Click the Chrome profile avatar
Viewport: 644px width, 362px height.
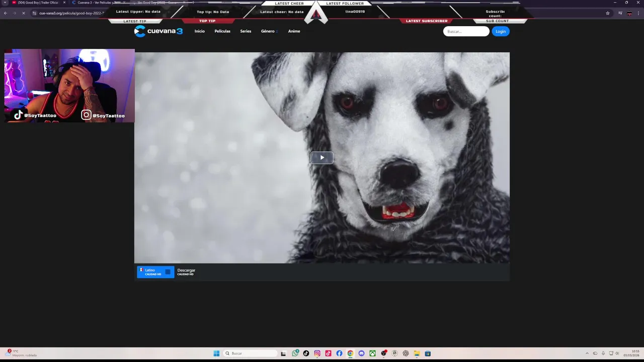pos(629,13)
